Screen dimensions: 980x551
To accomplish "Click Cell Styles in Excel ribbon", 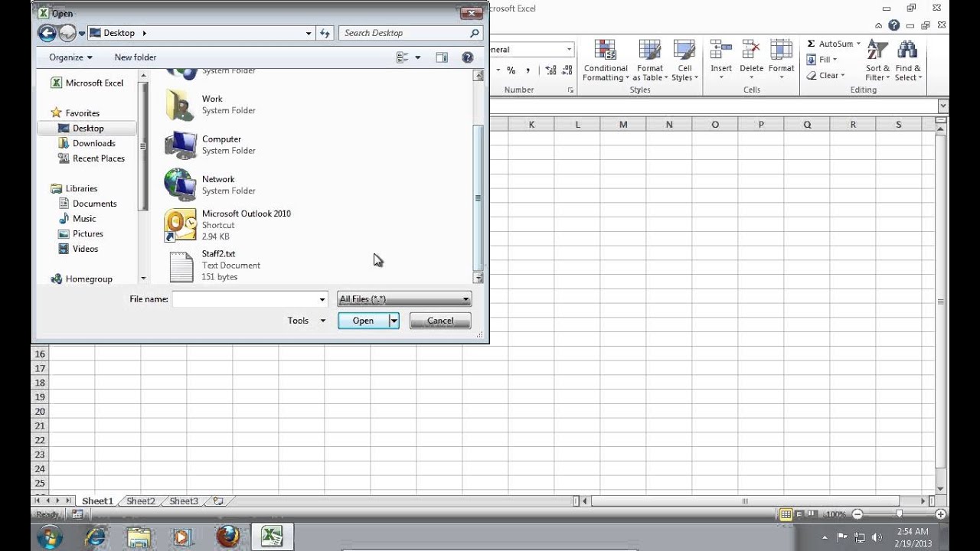I will [x=684, y=60].
